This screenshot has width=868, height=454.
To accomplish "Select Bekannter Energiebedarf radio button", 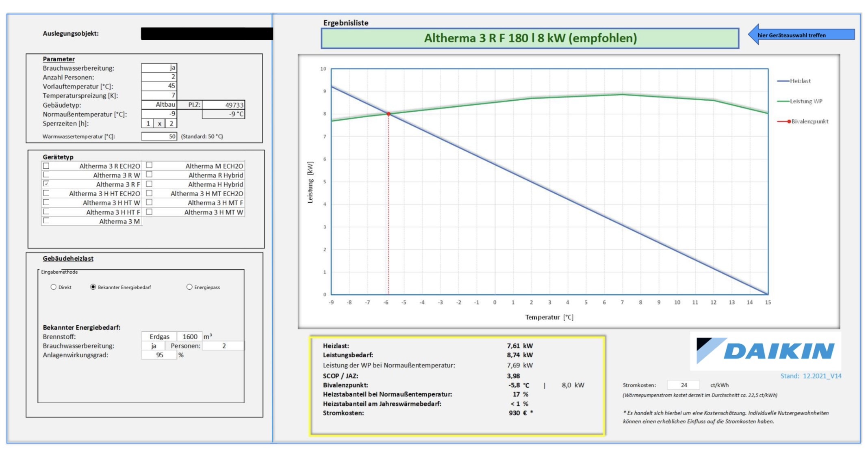I will coord(93,287).
